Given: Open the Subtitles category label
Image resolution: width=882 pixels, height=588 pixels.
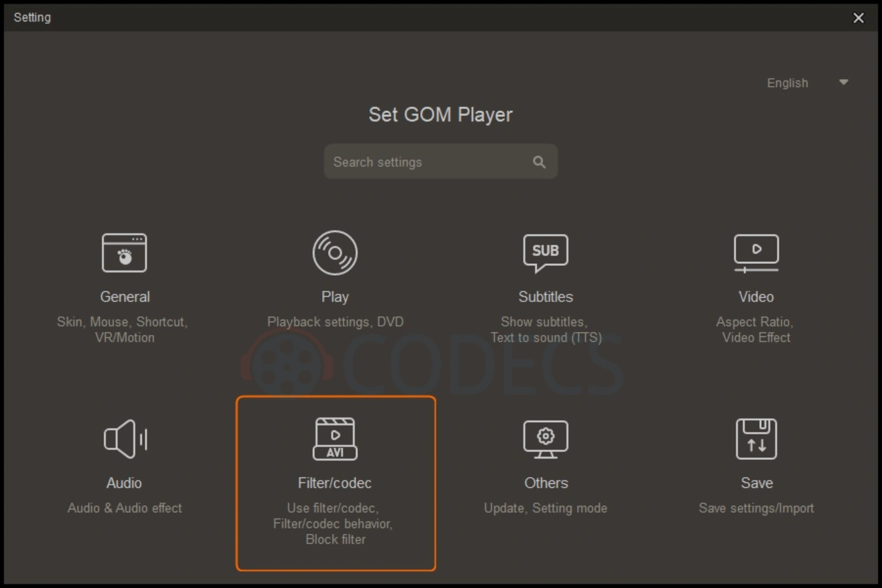Looking at the screenshot, I should (546, 297).
